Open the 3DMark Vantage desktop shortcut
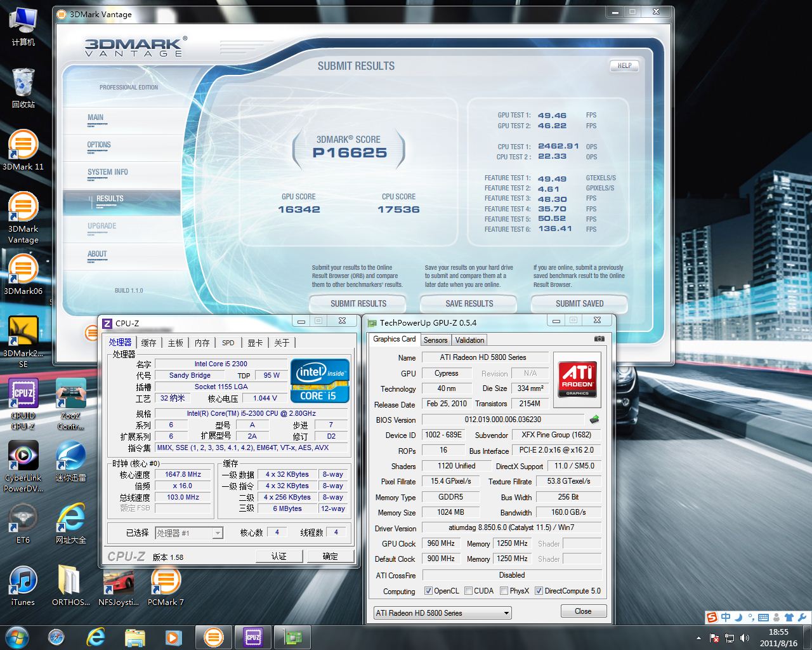The height and width of the screenshot is (650, 812). (x=23, y=218)
